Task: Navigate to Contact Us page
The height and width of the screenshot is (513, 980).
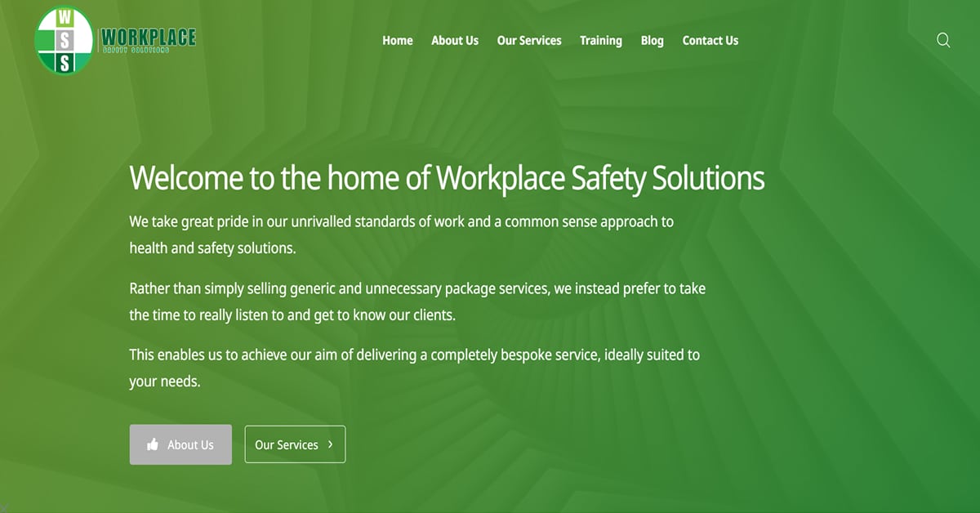Action: [710, 40]
